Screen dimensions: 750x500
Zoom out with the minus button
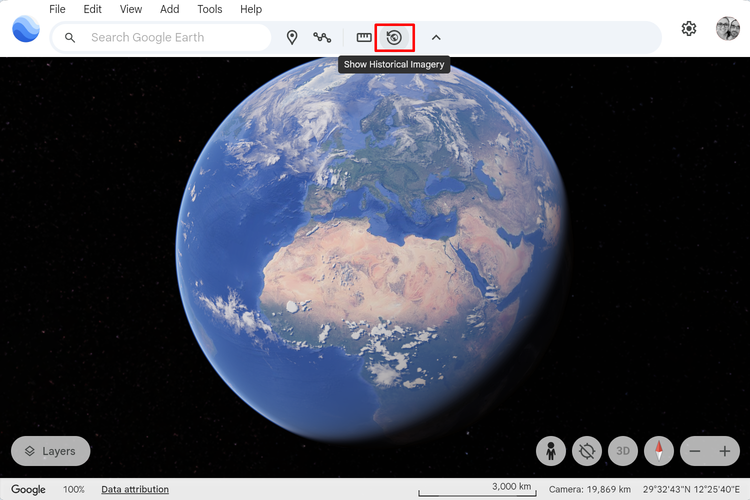point(695,451)
